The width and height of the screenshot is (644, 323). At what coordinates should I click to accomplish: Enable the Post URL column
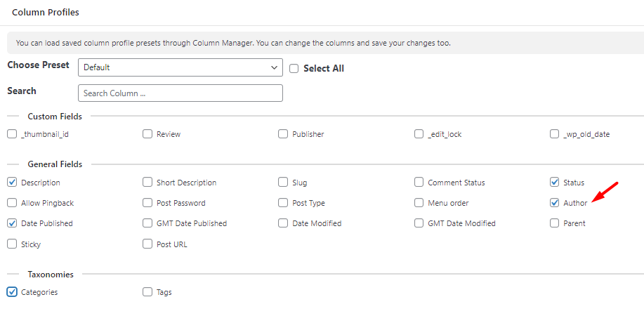[147, 244]
